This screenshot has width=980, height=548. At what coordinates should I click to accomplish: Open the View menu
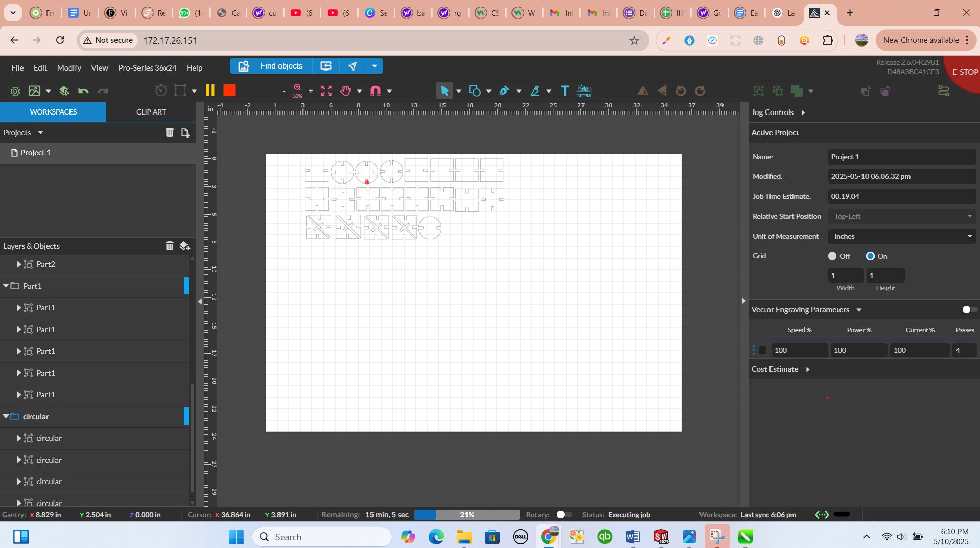point(100,67)
